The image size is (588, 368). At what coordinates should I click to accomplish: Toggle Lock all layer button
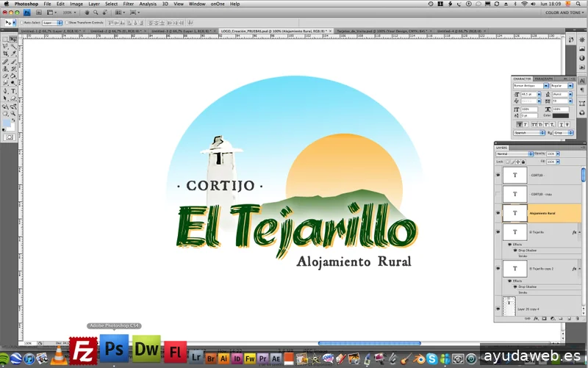tap(523, 162)
